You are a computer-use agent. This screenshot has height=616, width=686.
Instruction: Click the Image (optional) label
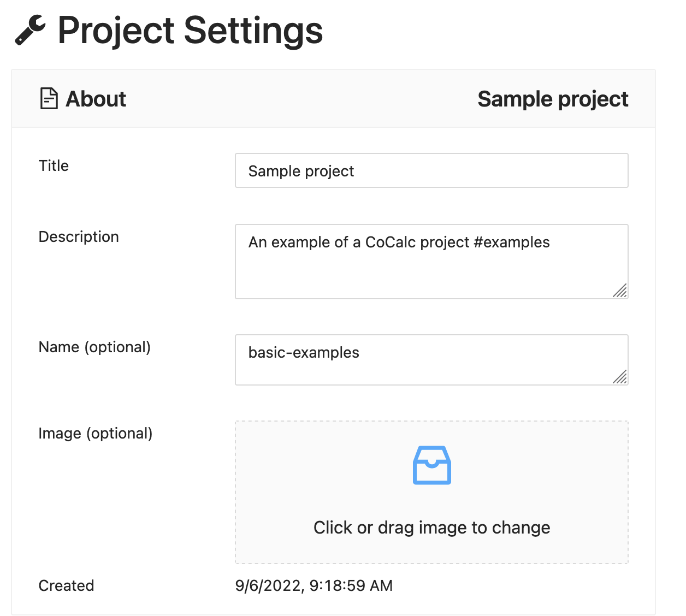(x=96, y=433)
